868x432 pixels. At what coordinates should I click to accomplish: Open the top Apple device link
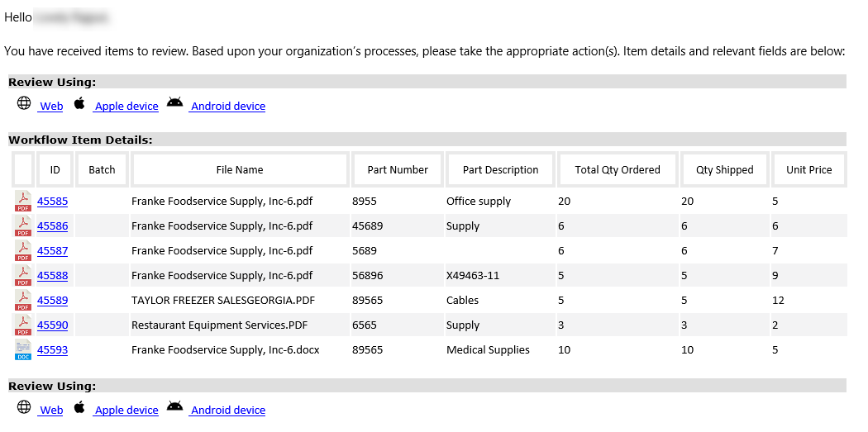126,107
